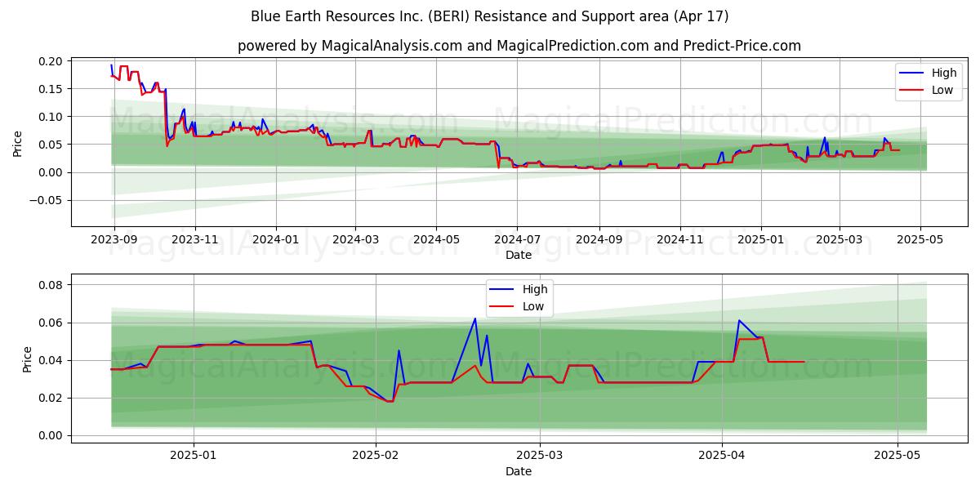Click 'High' in the top chart legend

coord(944,73)
